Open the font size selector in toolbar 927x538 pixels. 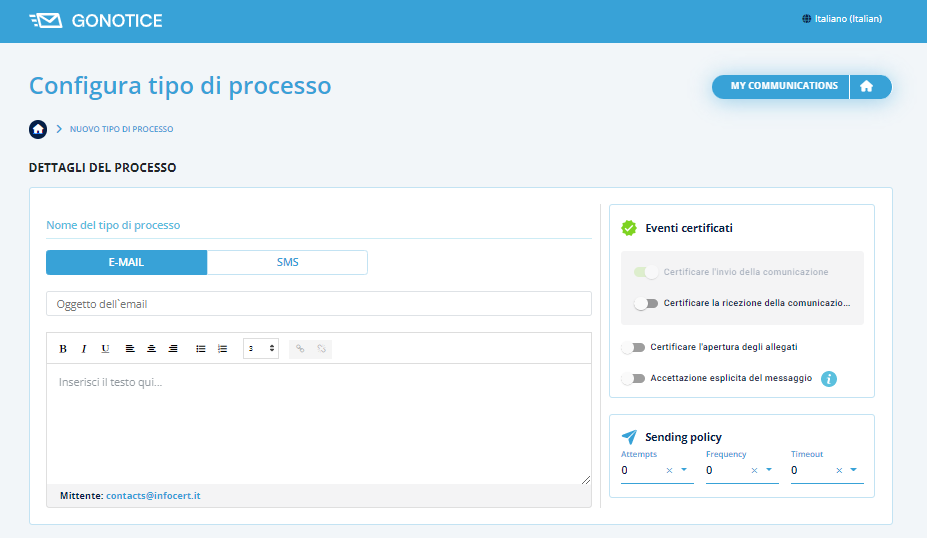[261, 349]
